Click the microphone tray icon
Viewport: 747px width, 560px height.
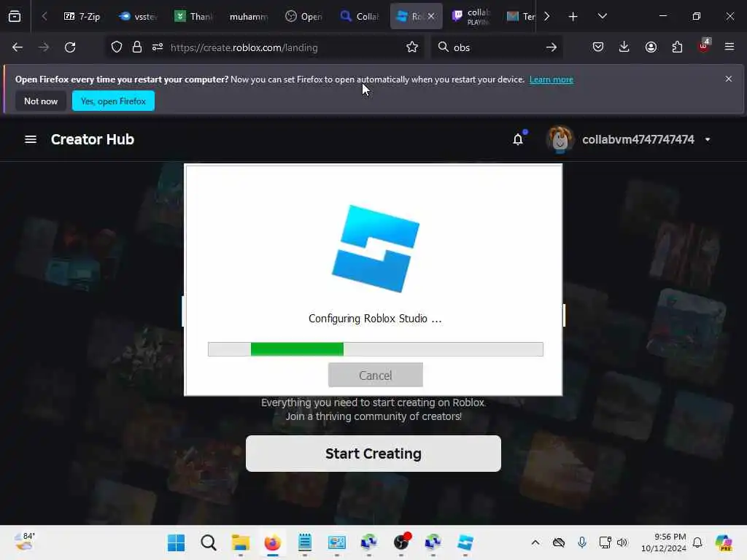pos(582,542)
